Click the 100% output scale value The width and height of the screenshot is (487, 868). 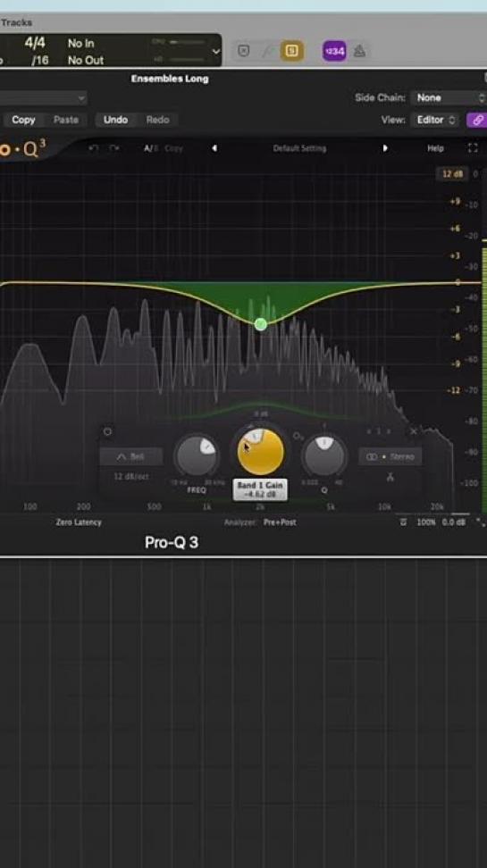426,522
